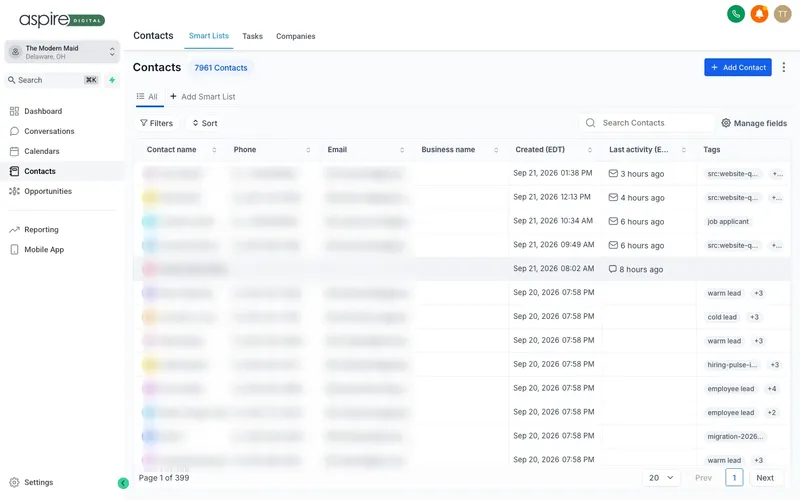800x500 pixels.
Task: Click the employee lead +4 more-tags badge
Action: 772,389
